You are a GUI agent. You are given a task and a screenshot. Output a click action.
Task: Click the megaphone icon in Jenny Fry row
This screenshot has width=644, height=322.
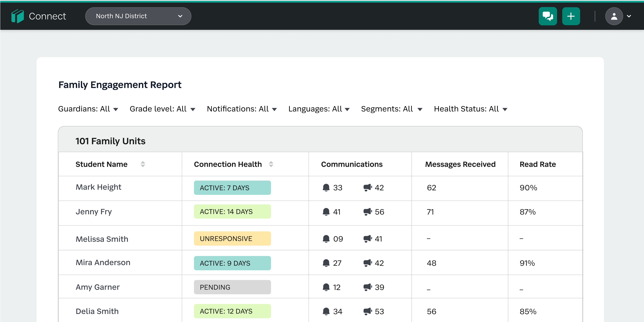pyautogui.click(x=368, y=212)
